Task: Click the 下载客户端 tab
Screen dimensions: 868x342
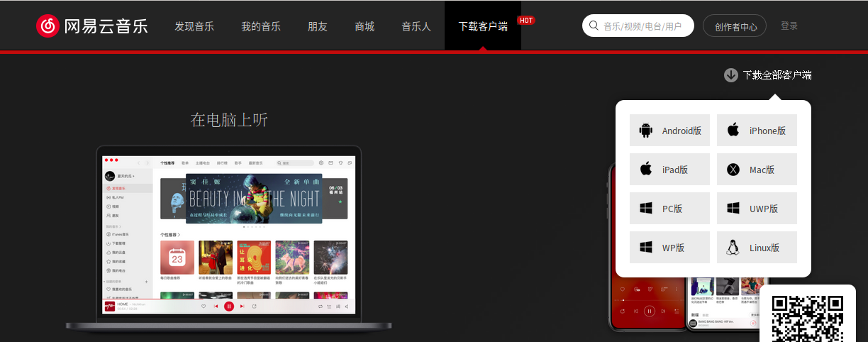Action: (x=483, y=26)
